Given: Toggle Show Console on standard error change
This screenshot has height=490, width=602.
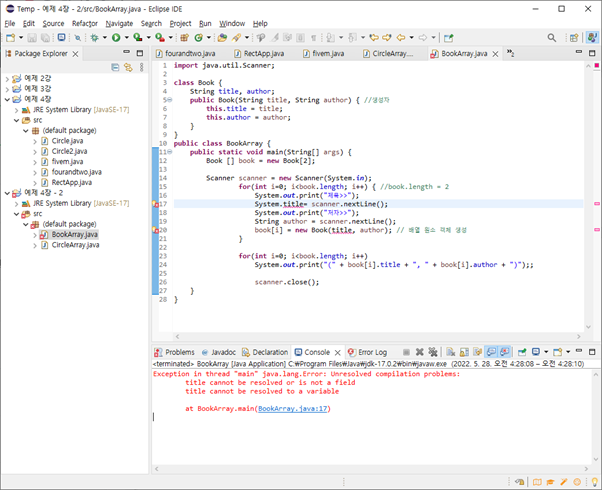Looking at the screenshot, I should [504, 352].
